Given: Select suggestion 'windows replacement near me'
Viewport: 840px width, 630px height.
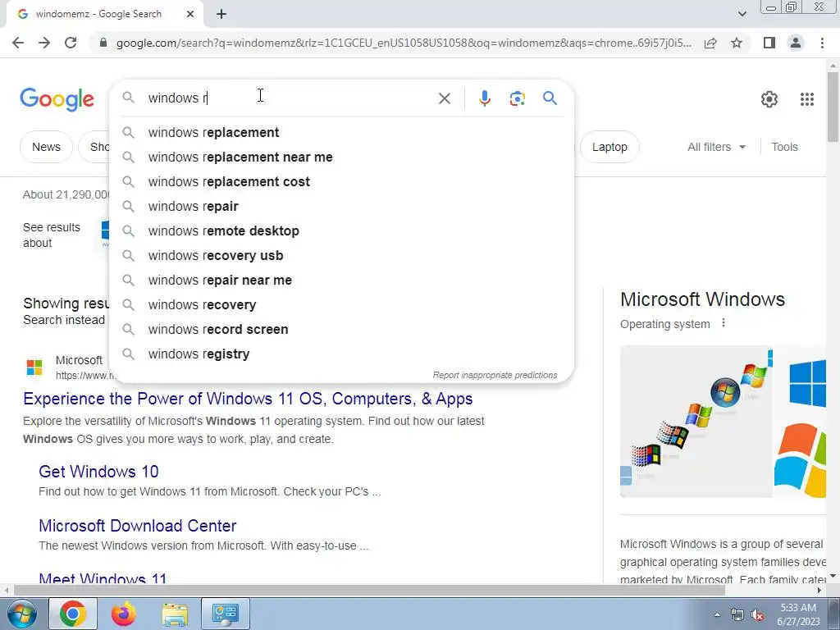Looking at the screenshot, I should point(341,157).
